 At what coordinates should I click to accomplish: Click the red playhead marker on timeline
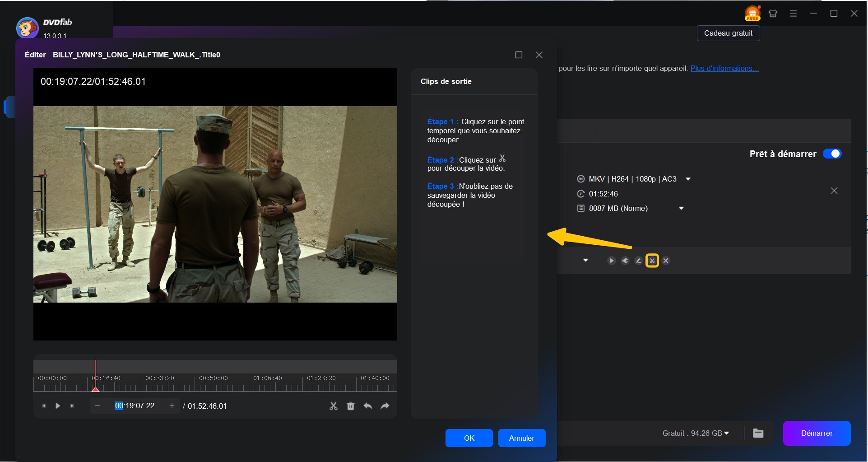(x=95, y=389)
